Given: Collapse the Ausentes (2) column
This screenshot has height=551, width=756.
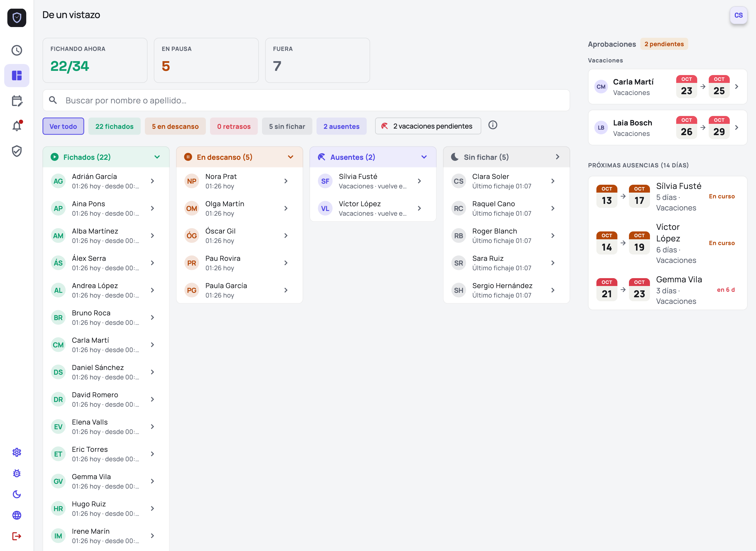Looking at the screenshot, I should [424, 157].
